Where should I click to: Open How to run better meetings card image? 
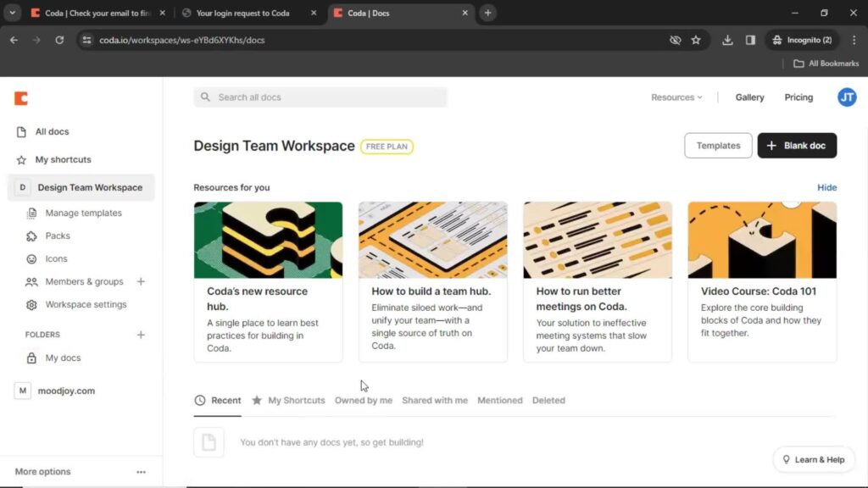598,240
